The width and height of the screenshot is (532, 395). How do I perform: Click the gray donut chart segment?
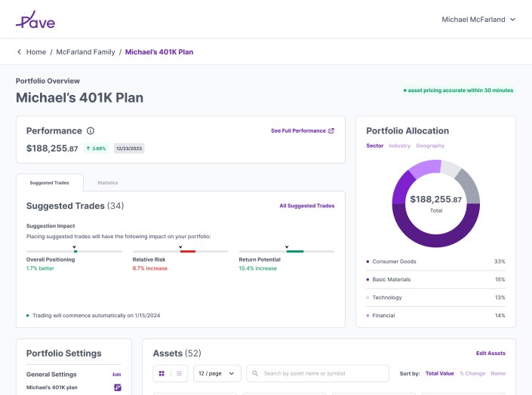[x=470, y=185]
